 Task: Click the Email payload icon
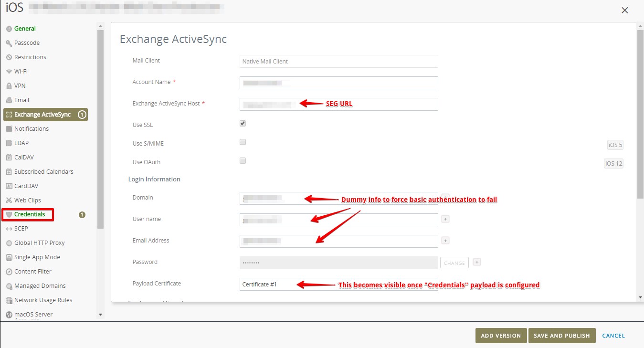click(x=9, y=100)
